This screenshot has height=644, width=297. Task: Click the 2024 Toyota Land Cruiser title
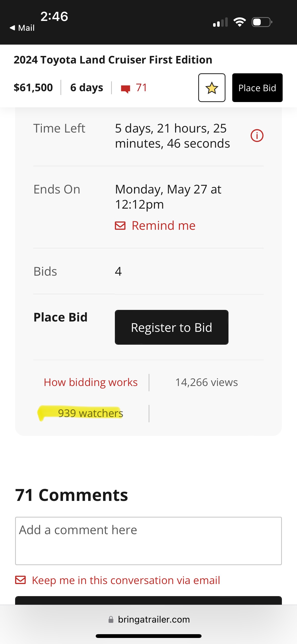click(x=113, y=60)
